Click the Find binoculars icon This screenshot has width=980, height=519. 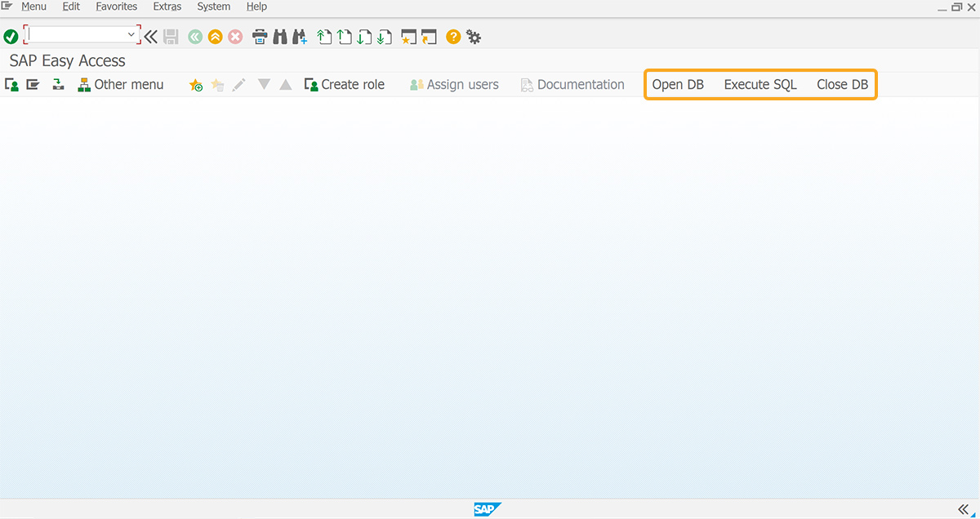coord(280,37)
